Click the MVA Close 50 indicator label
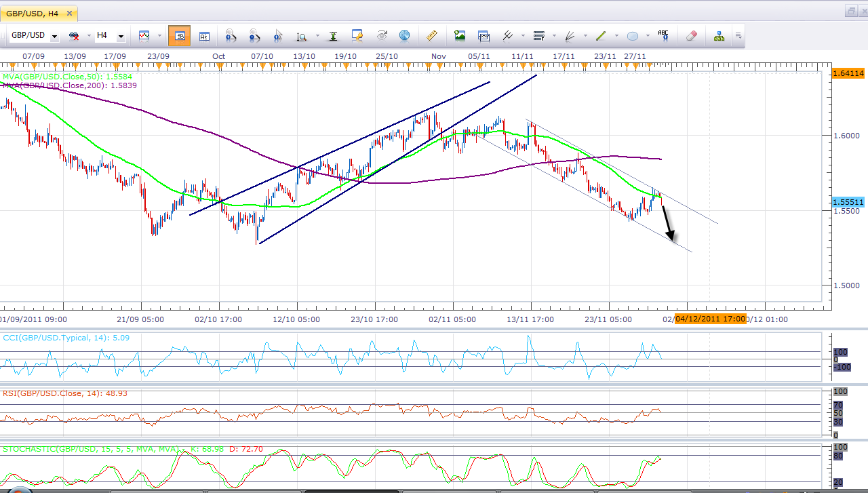Image resolution: width=868 pixels, height=493 pixels. tap(68, 77)
